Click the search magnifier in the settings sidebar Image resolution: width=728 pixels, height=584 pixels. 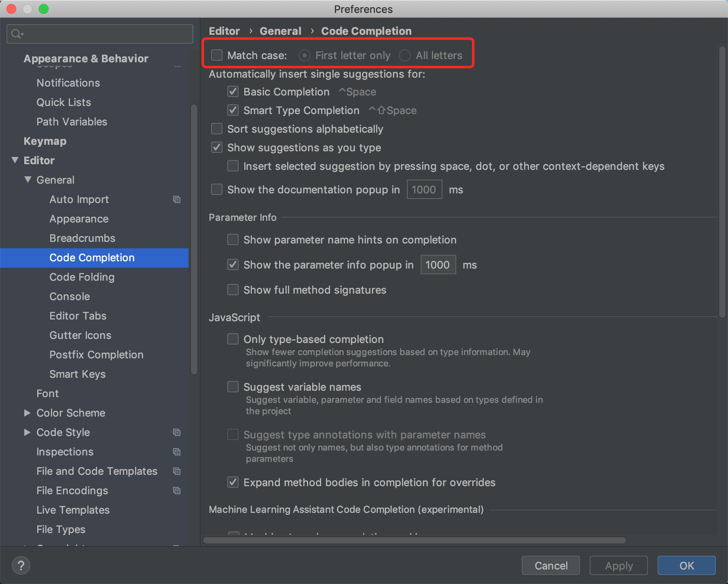pos(17,34)
